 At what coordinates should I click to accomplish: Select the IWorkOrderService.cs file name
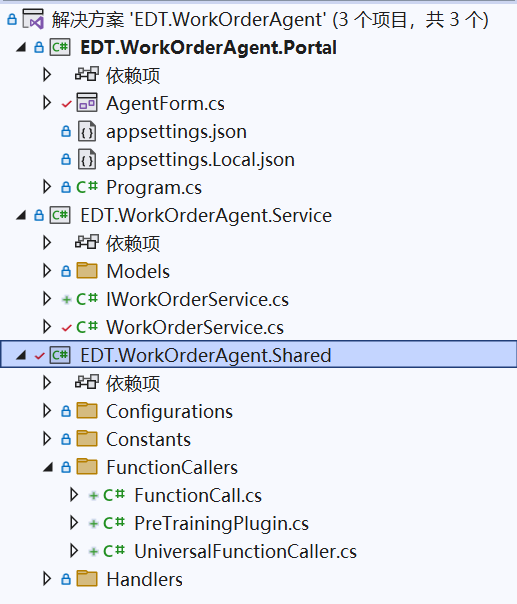pyautogui.click(x=198, y=299)
